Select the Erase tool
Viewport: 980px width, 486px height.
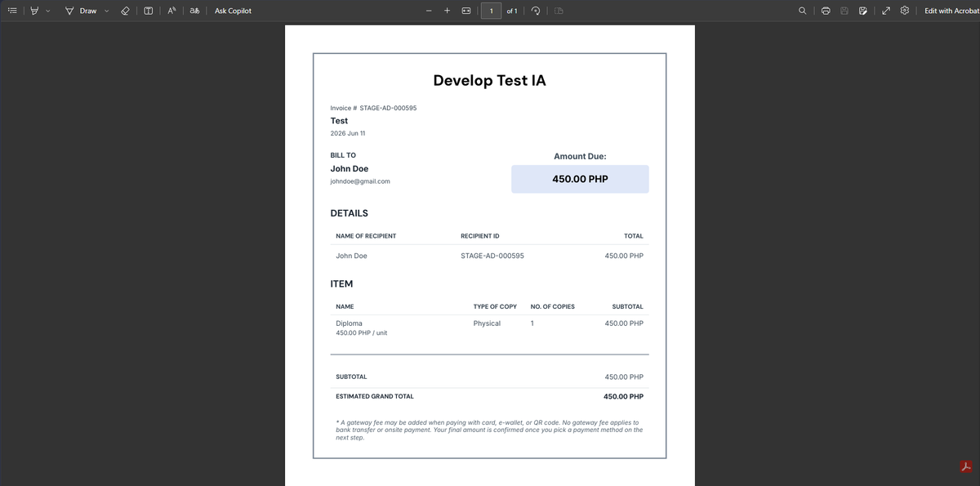[125, 11]
